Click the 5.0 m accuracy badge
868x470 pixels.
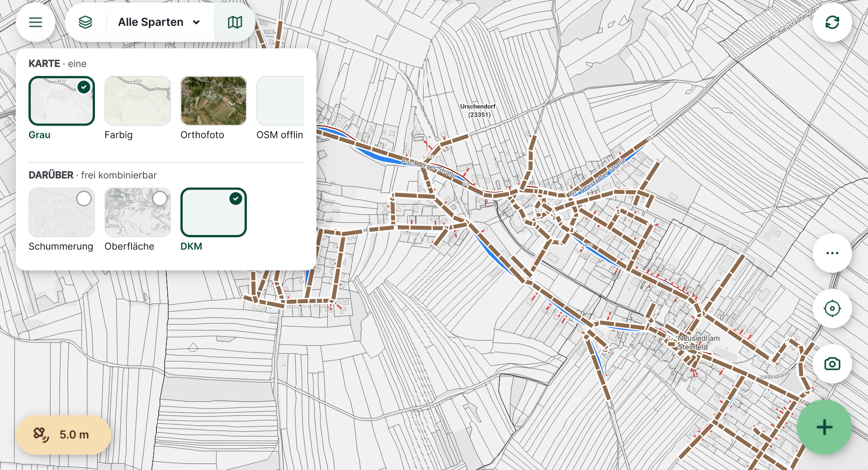(64, 435)
